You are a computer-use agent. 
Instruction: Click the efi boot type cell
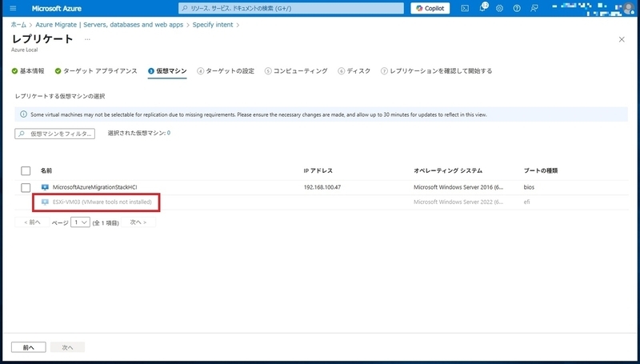tap(527, 202)
